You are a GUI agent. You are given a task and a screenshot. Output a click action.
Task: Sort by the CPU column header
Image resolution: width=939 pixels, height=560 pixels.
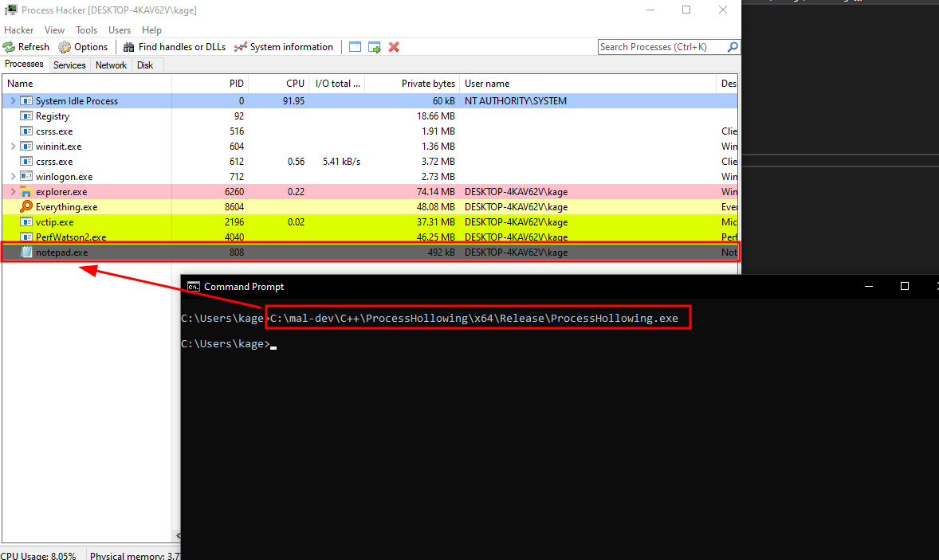295,84
